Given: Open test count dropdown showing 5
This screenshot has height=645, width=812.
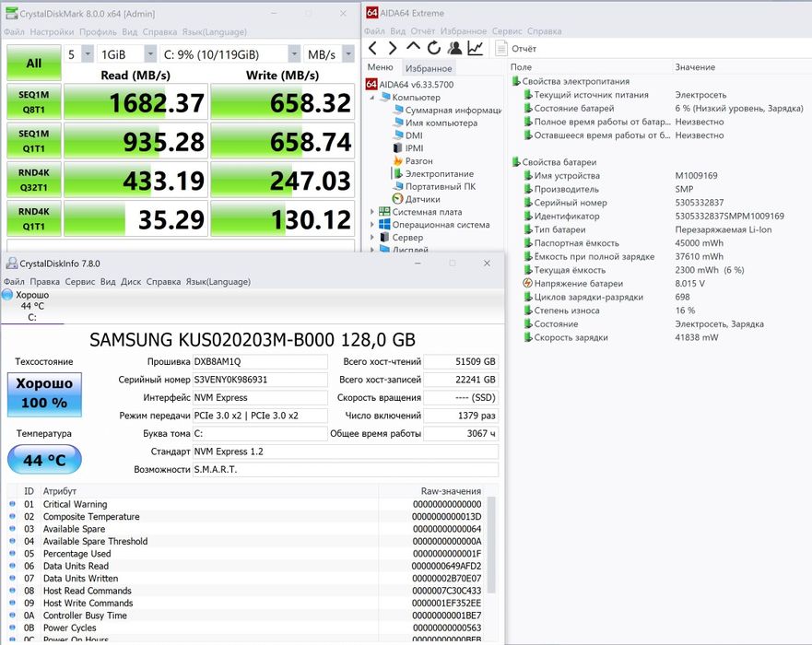Looking at the screenshot, I should (79, 54).
